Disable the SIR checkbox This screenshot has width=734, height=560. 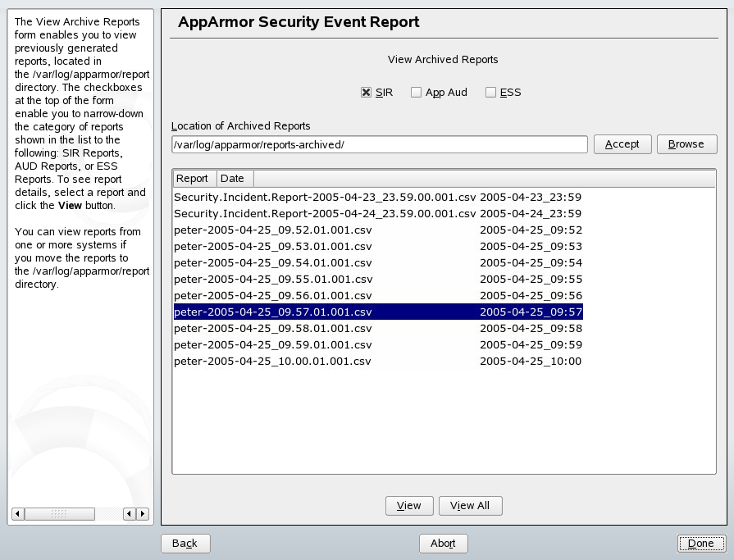[364, 93]
